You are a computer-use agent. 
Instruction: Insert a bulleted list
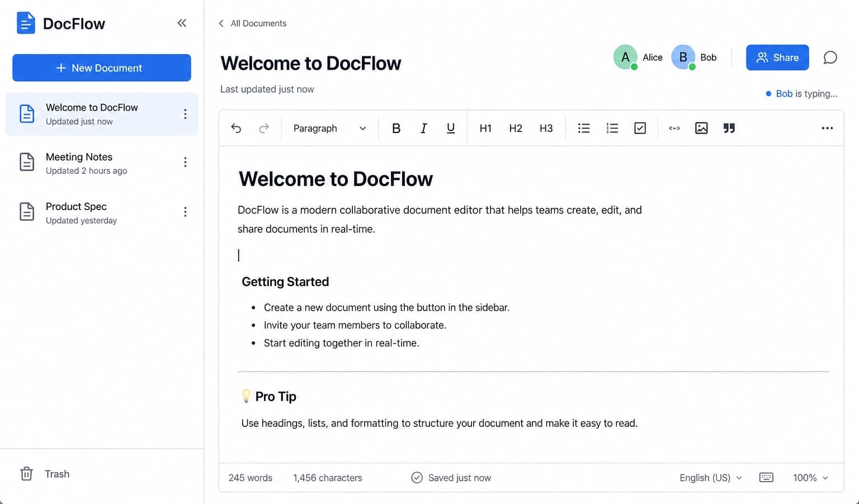(584, 128)
